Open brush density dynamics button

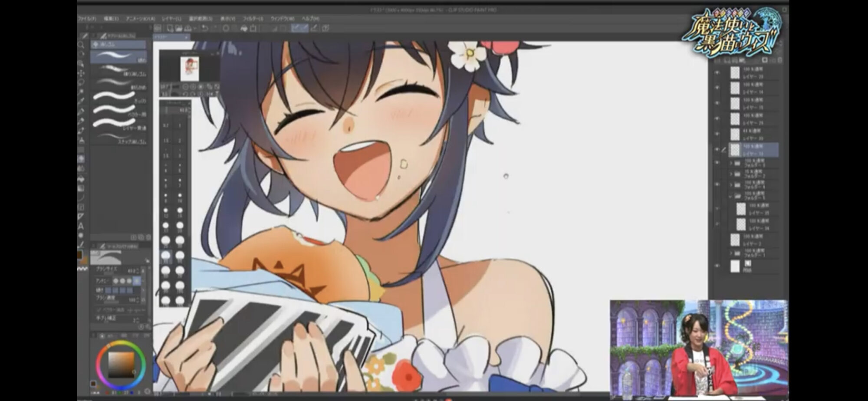click(x=144, y=299)
